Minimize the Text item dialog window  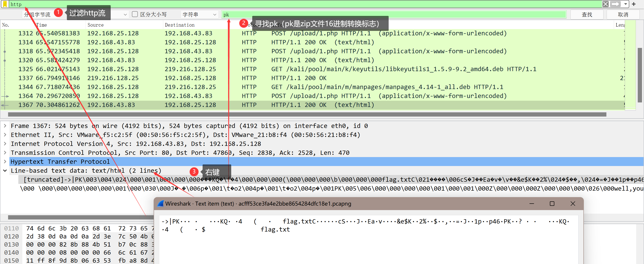(532, 203)
